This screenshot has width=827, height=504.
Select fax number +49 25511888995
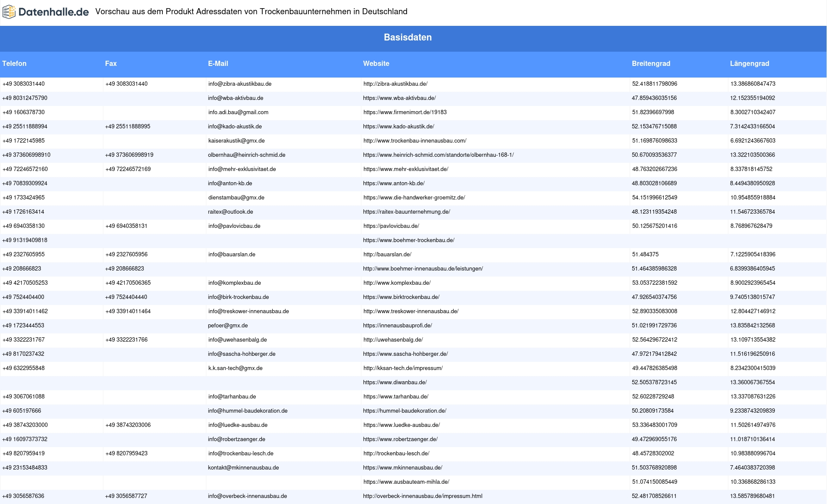pos(127,127)
